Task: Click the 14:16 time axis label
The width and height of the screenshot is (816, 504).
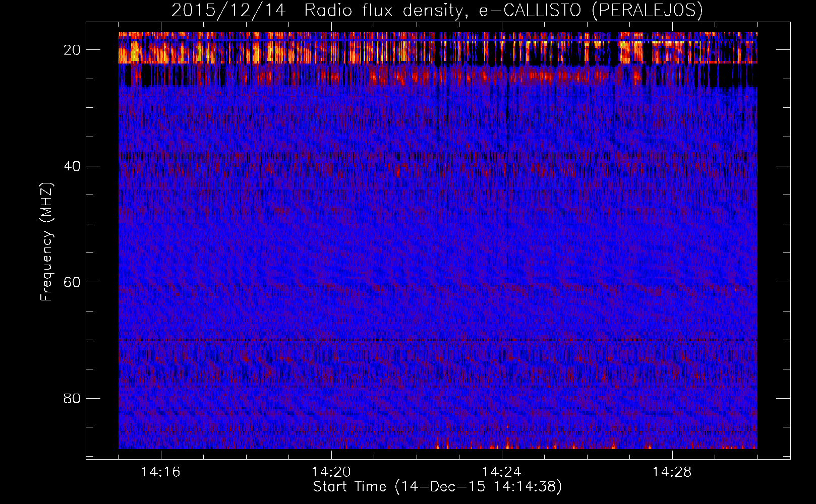Action: pyautogui.click(x=161, y=472)
